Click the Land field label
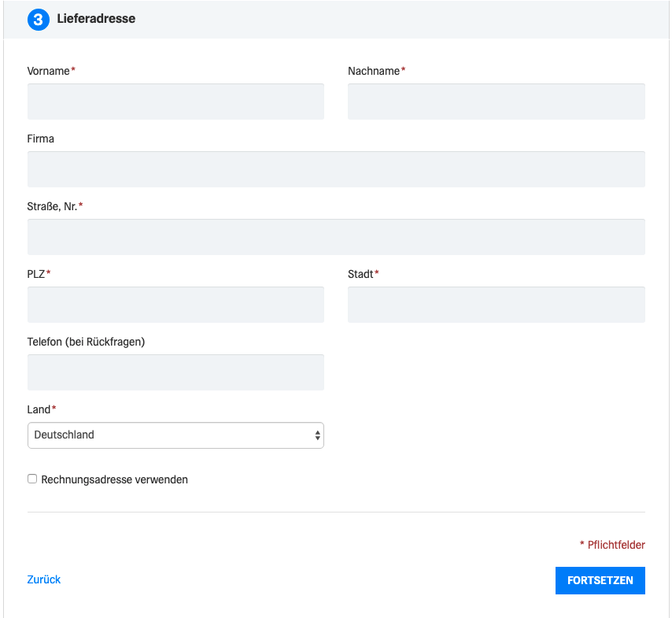672x618 pixels. 39,409
